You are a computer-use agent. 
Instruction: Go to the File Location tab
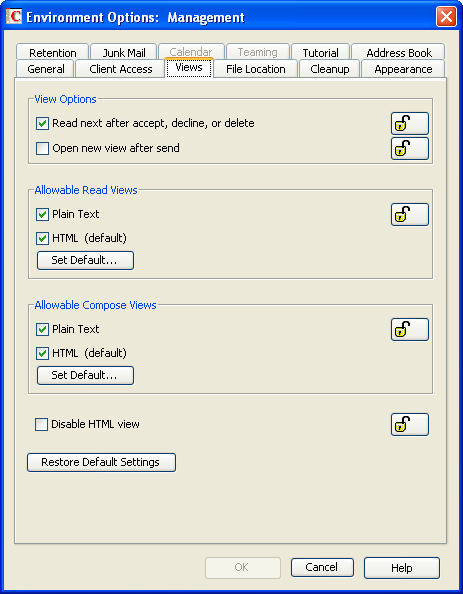tap(256, 69)
